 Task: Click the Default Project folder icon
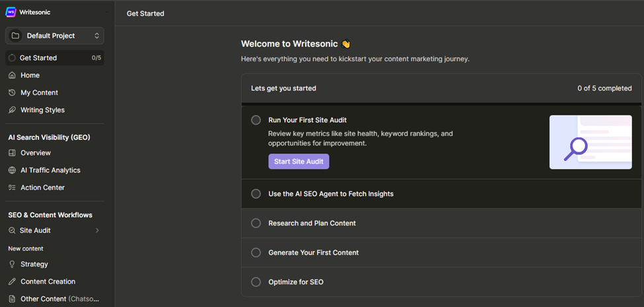(15, 36)
